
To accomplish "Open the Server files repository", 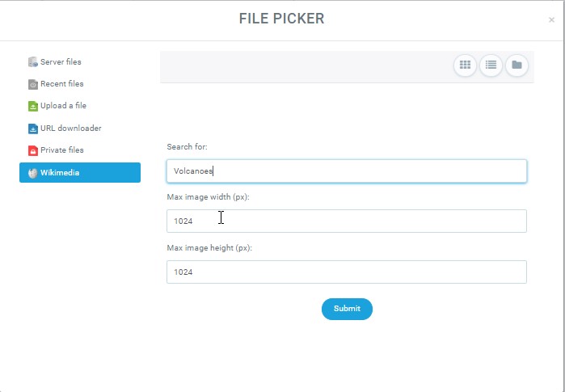I will coord(61,62).
